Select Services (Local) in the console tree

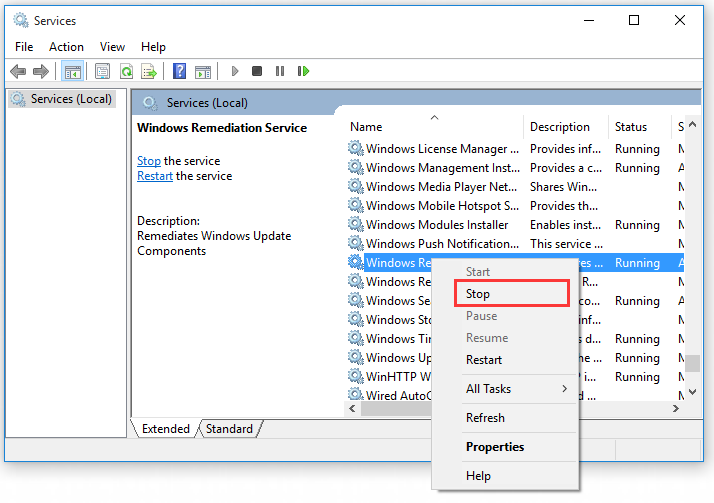click(x=62, y=99)
